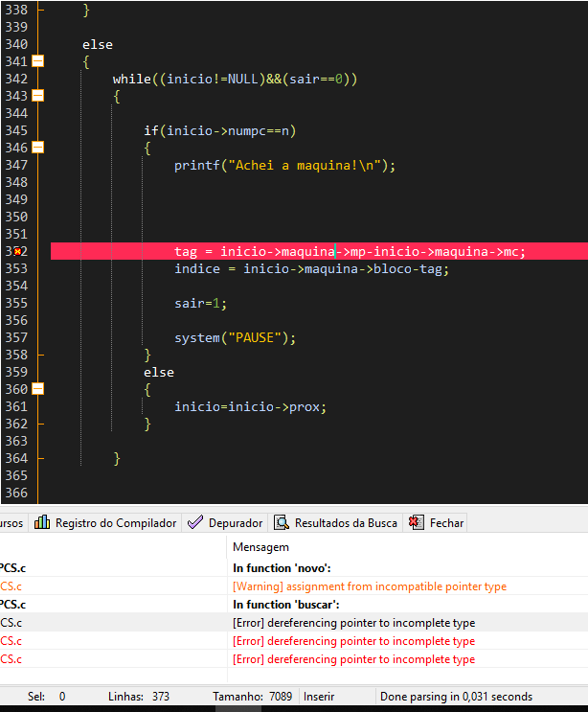The height and width of the screenshot is (712, 588).
Task: Click the Inserir mode indicator in status bar
Action: coord(319,696)
